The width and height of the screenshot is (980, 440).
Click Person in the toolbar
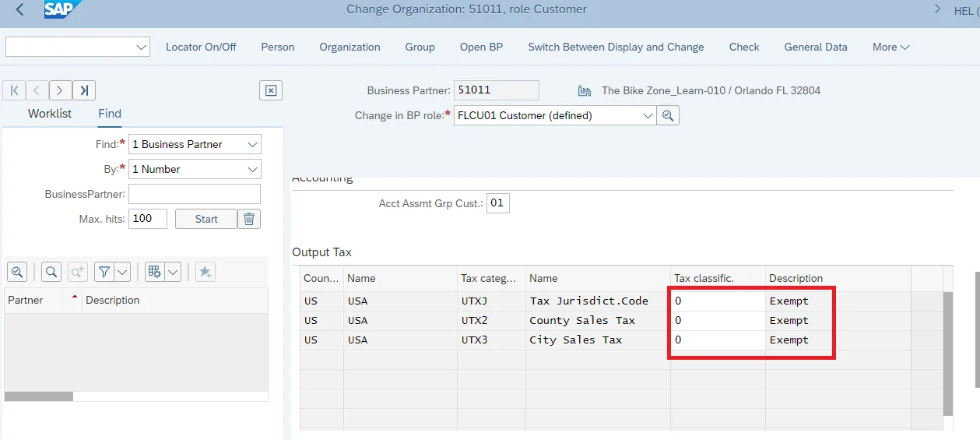[x=278, y=47]
